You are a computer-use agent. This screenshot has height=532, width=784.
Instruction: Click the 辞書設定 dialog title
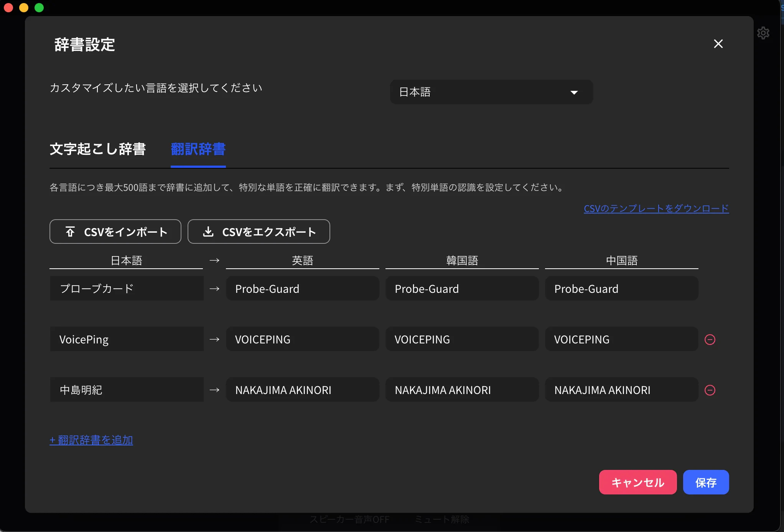click(x=85, y=44)
